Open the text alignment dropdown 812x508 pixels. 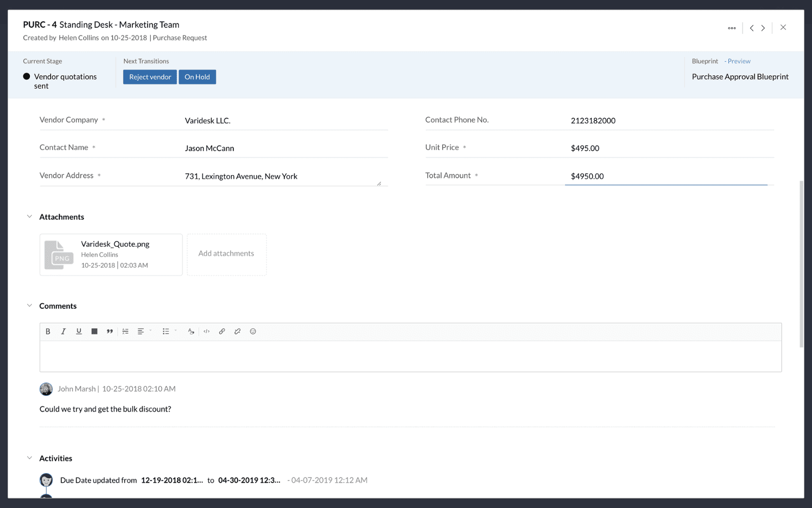coord(144,331)
